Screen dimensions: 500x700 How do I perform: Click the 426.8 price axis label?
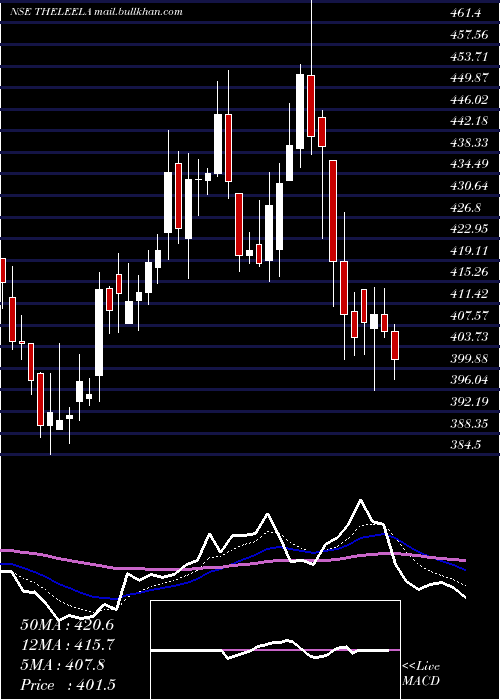coord(466,208)
